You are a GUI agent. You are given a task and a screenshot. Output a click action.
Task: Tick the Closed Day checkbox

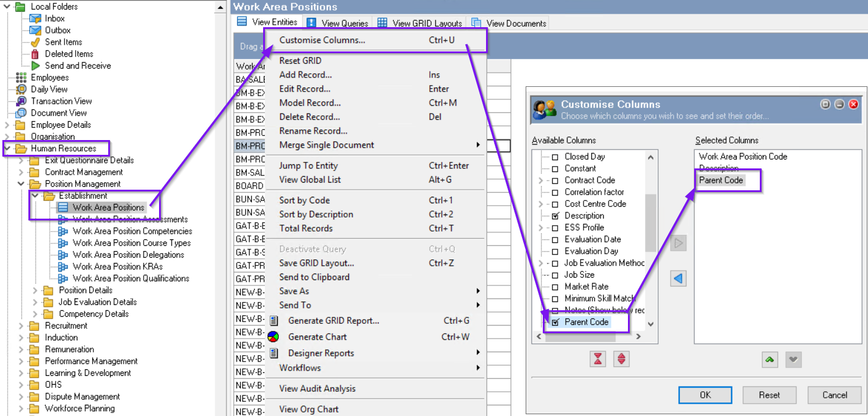(555, 157)
